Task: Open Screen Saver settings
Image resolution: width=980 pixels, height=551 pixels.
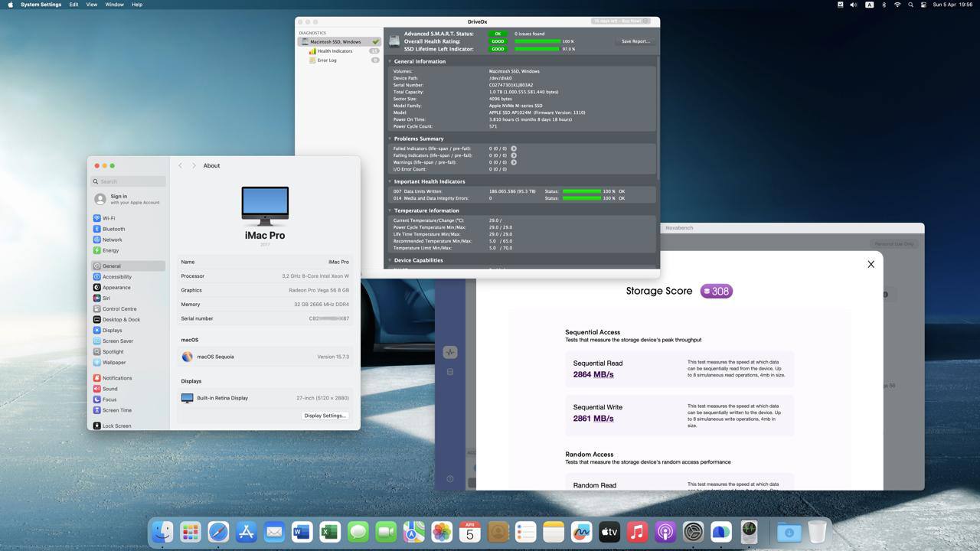Action: 128,341
